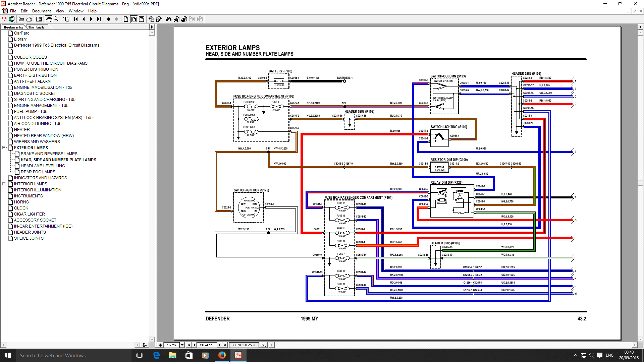
Task: Open the Window menu
Action: coord(76,11)
